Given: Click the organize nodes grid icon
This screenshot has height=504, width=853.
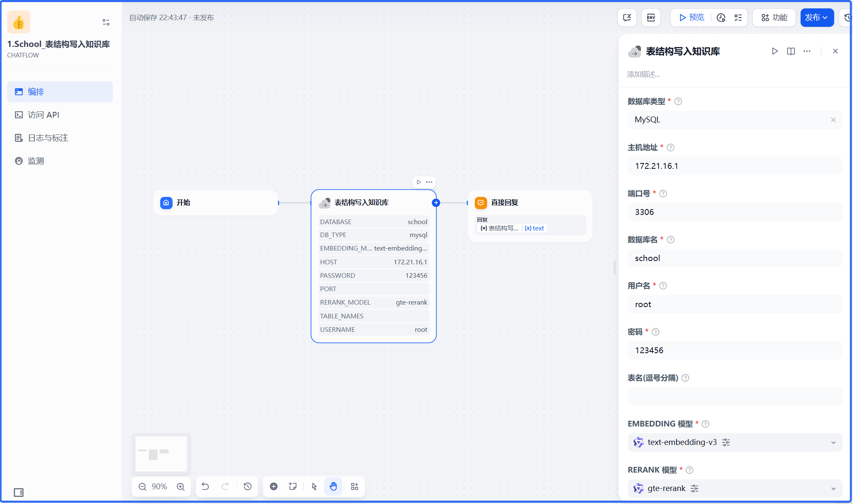Looking at the screenshot, I should 355,486.
